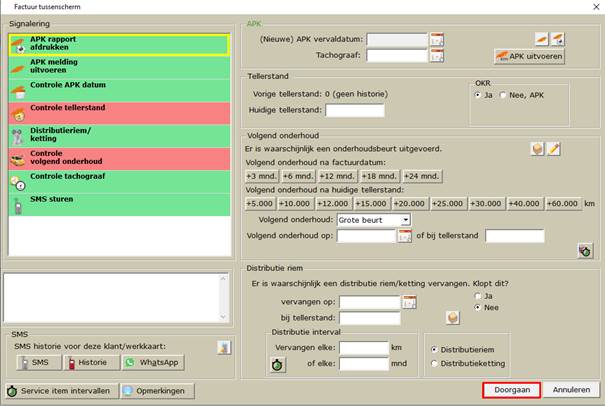Click the +24 mnd. button
This screenshot has height=406, width=605.
(422, 176)
